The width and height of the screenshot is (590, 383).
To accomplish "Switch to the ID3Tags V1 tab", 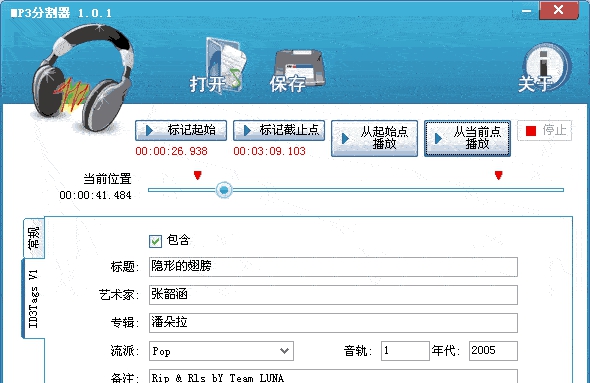I will point(33,299).
